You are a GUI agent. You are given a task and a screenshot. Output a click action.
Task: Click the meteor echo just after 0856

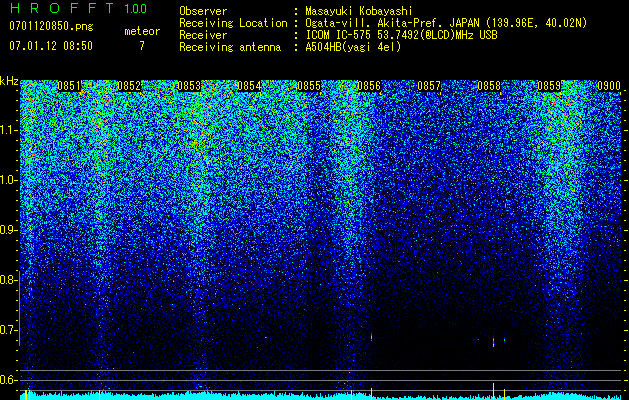pos(371,337)
